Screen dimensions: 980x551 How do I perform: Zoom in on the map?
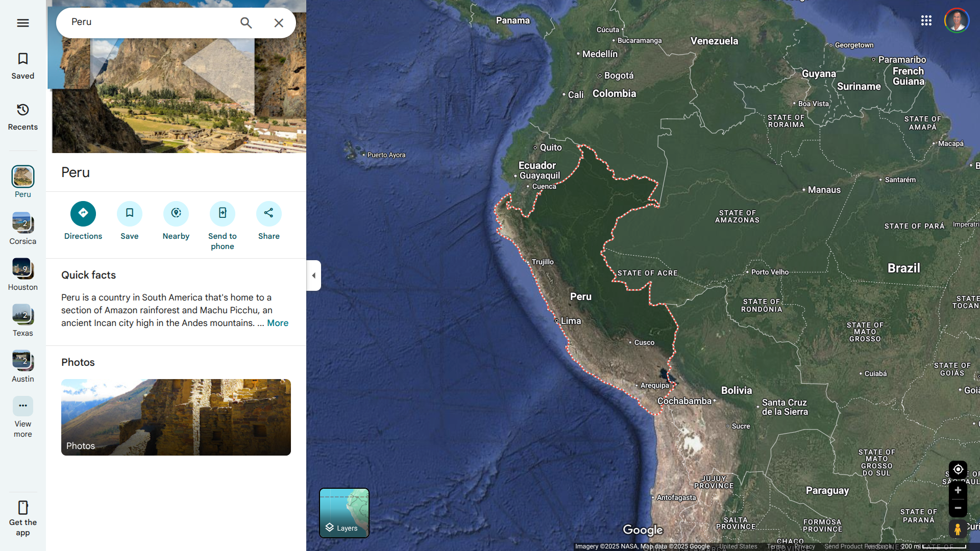958,490
